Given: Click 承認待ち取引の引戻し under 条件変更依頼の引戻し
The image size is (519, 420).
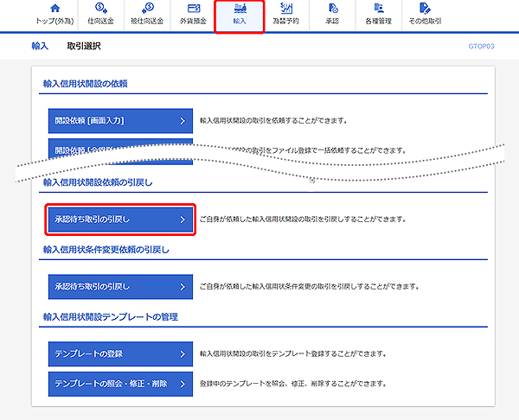Looking at the screenshot, I should pos(120,287).
